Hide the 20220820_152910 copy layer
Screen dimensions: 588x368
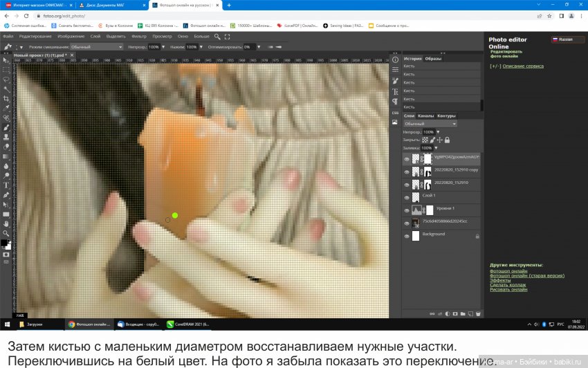tap(407, 172)
